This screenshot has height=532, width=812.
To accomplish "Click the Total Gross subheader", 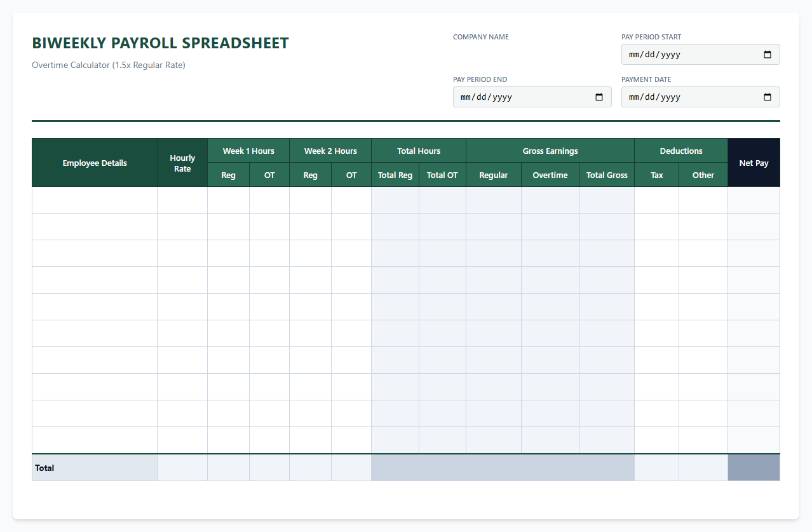I will pos(607,175).
